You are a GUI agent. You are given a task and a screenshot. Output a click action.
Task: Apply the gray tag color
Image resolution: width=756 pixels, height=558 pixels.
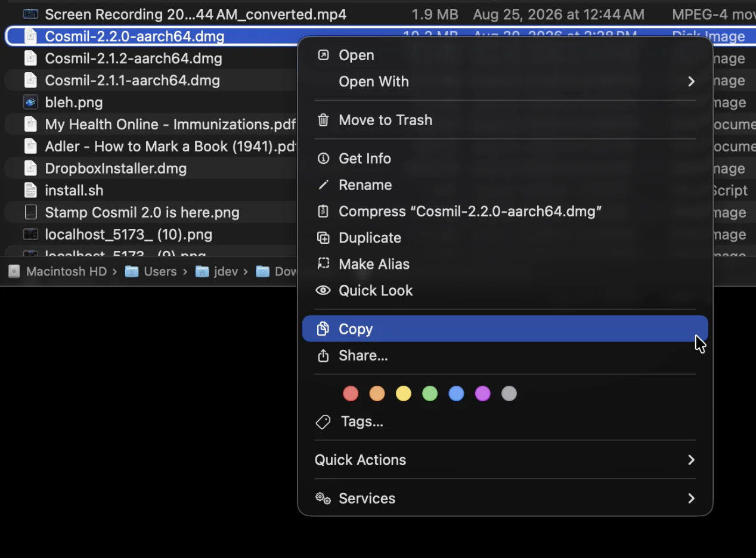point(509,393)
